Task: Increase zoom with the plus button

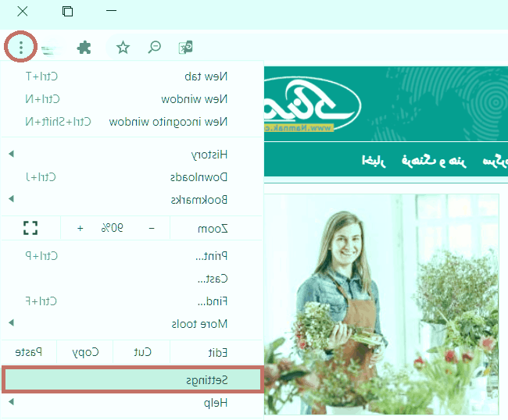Action: click(x=80, y=228)
